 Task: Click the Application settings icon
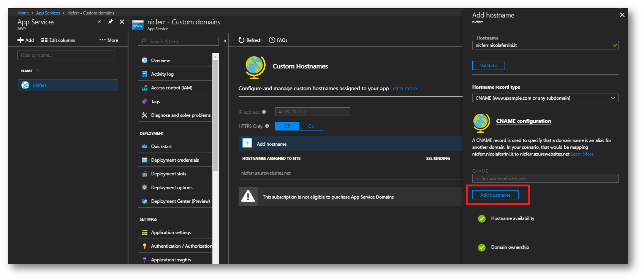point(144,232)
